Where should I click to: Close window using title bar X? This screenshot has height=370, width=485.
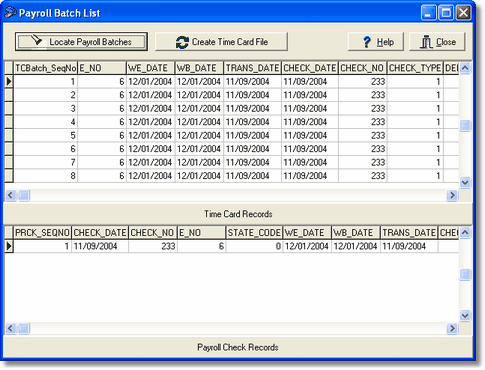(463, 13)
